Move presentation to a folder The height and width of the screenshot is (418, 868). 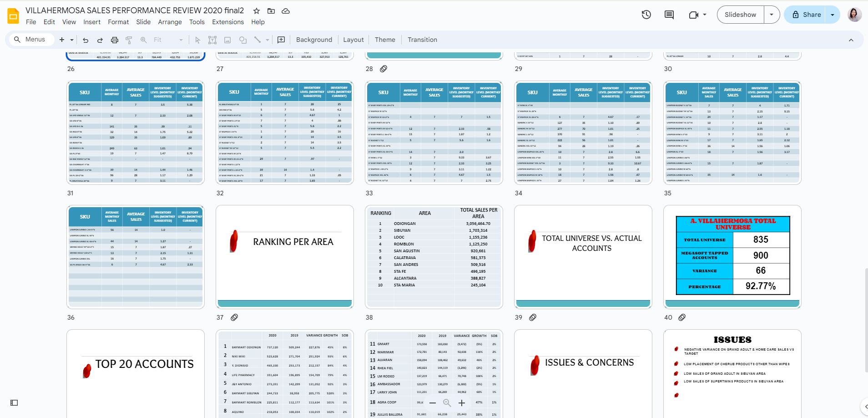coord(271,11)
